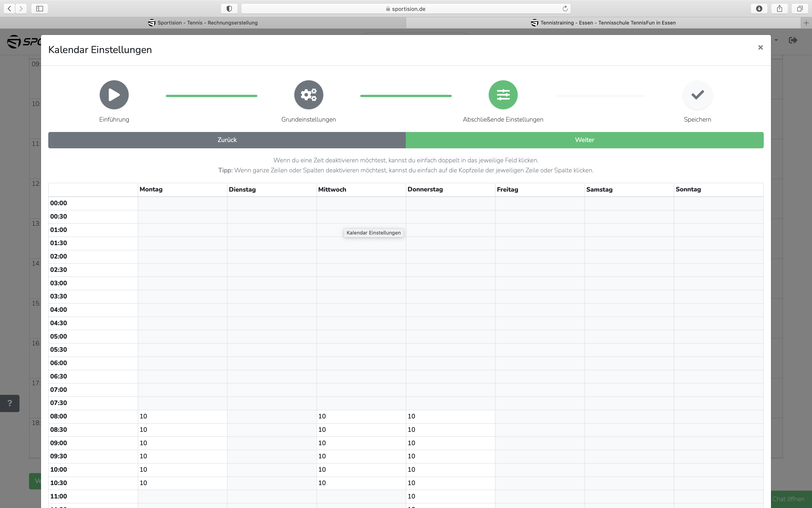Viewport: 812px width, 508px height.
Task: Click the 00:30 row header
Action: [93, 217]
